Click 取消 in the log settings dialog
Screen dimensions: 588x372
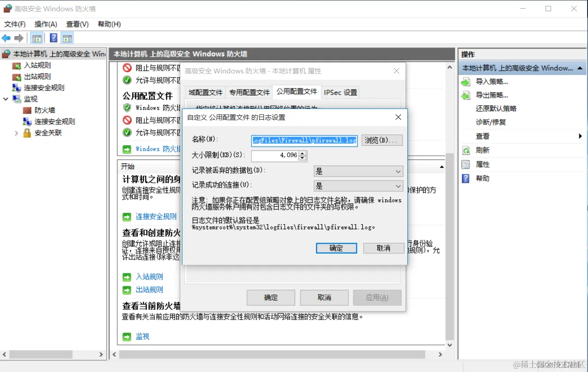coord(383,248)
